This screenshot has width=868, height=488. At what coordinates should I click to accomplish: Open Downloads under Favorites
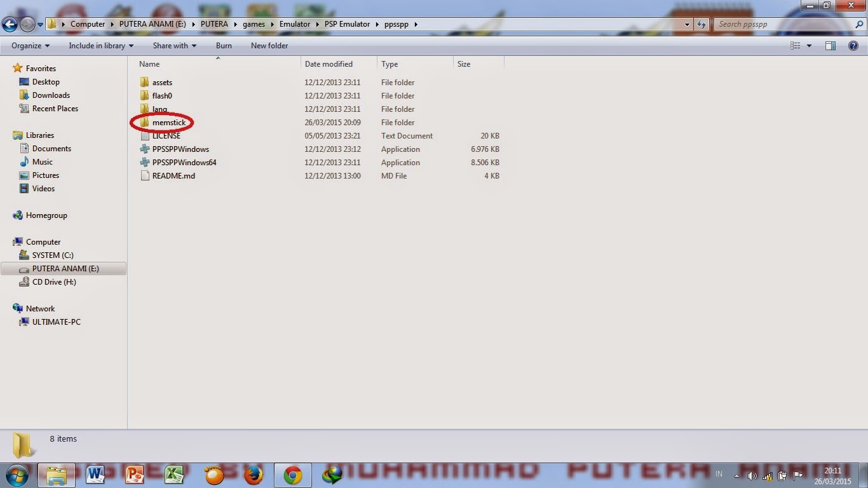51,95
